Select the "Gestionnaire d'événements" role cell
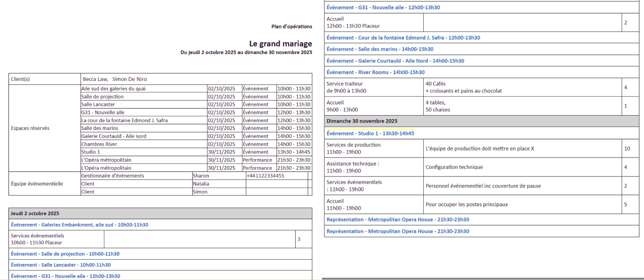The width and height of the screenshot is (644, 280). click(113, 176)
